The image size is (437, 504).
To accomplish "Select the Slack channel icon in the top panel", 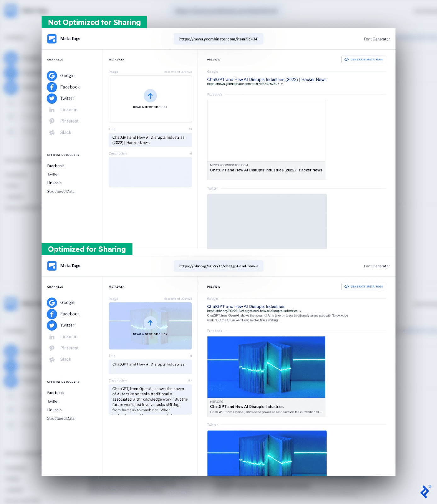I will (x=52, y=133).
